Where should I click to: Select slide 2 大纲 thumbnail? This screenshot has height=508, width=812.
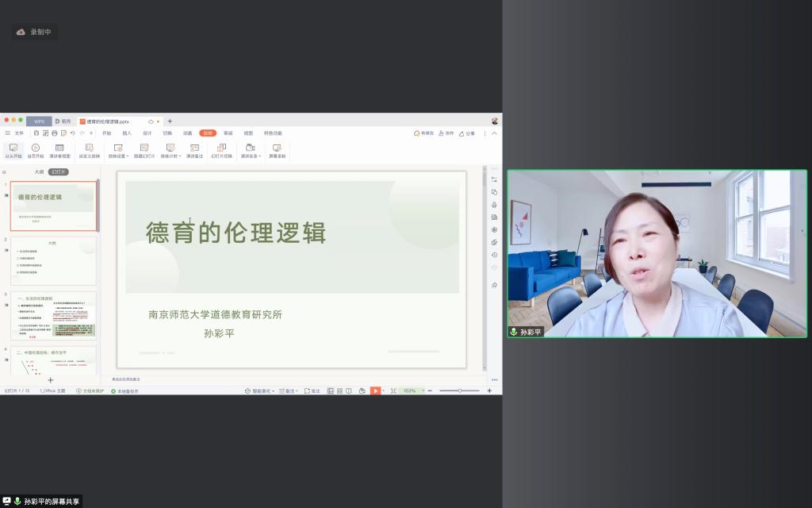53,260
